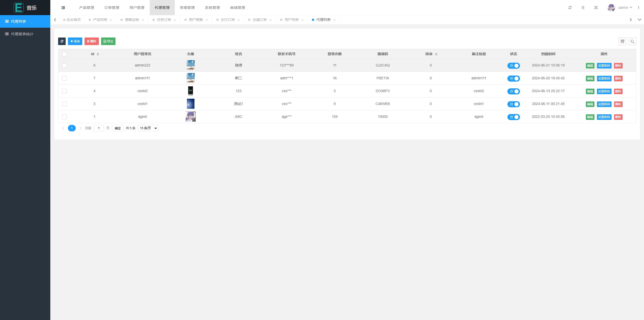
Task: Toggle status switch for admin222 row
Action: [x=513, y=66]
